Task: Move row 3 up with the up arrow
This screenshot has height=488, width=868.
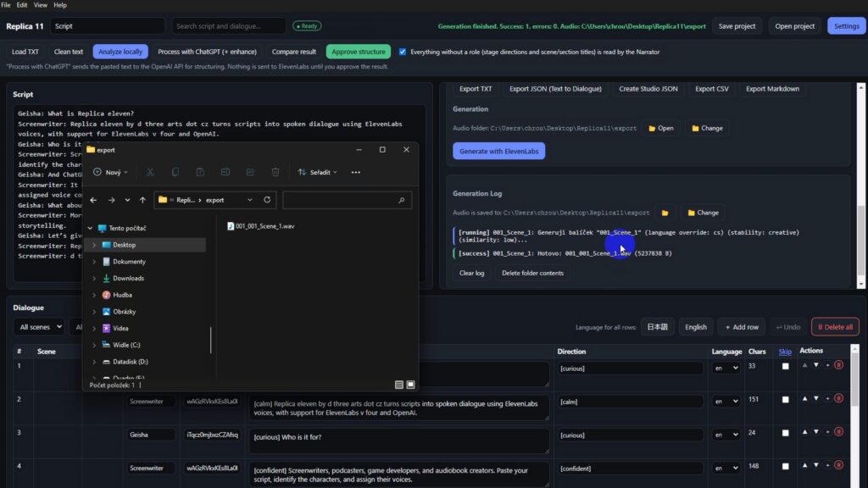Action: coord(804,431)
